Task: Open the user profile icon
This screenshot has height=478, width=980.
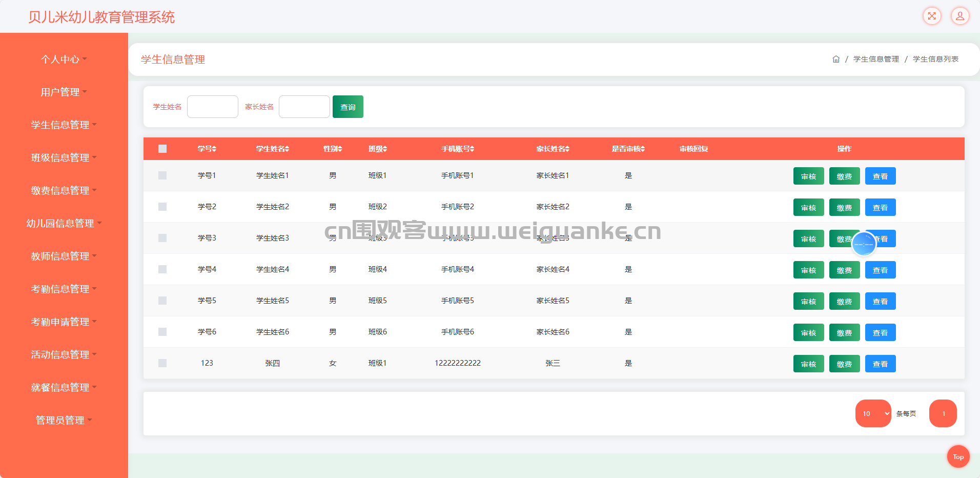Action: point(960,16)
